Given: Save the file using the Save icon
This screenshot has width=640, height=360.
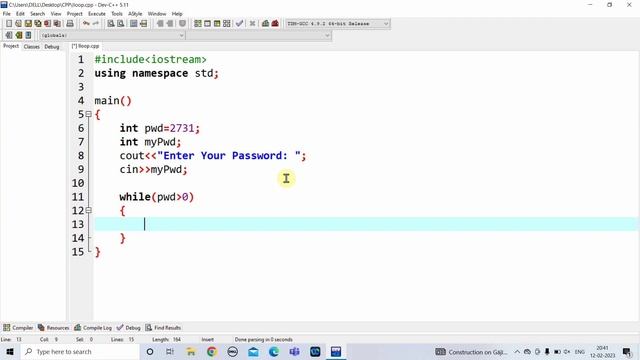Looking at the screenshot, I should [x=28, y=24].
